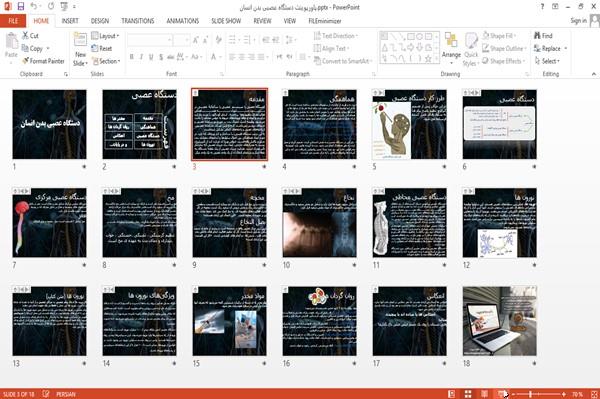The height and width of the screenshot is (399, 600).
Task: Open the Arrange menu
Action: (451, 47)
